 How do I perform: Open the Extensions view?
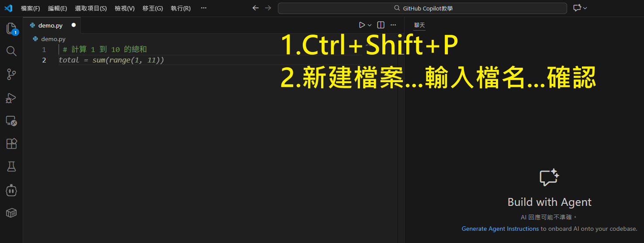(x=11, y=143)
